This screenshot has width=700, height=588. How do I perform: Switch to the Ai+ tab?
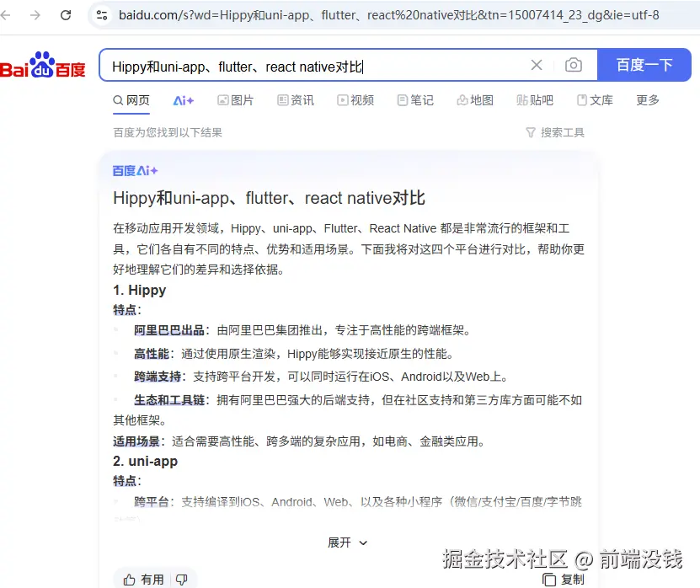pos(184,101)
